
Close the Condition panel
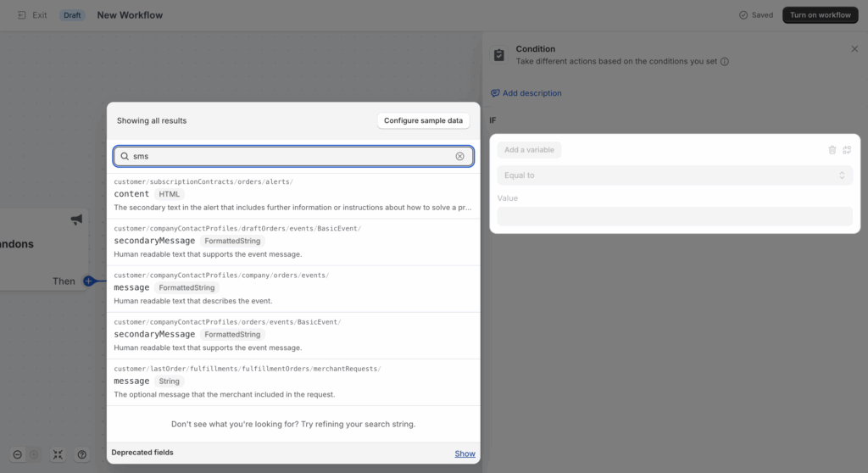854,48
